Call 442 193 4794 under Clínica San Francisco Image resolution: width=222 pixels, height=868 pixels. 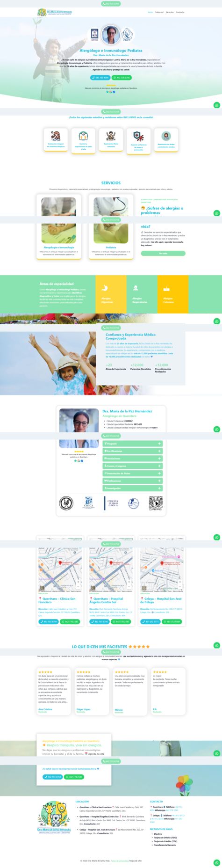pos(49,622)
